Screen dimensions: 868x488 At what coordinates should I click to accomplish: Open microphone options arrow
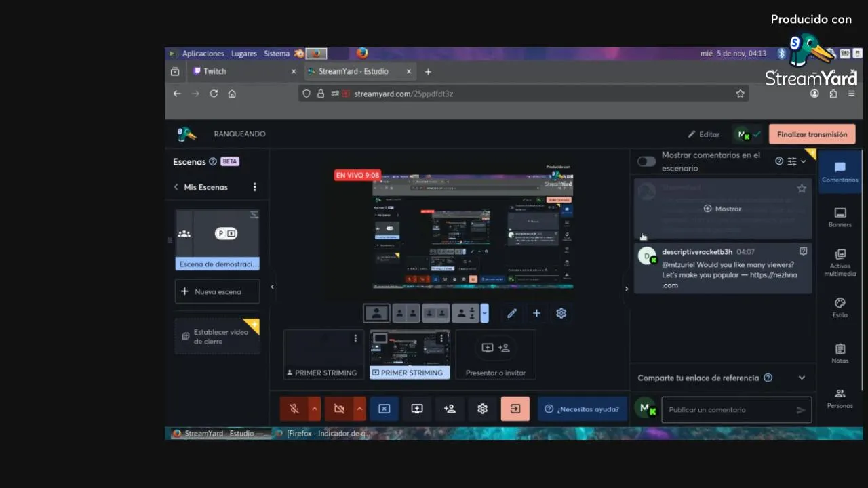(x=315, y=409)
